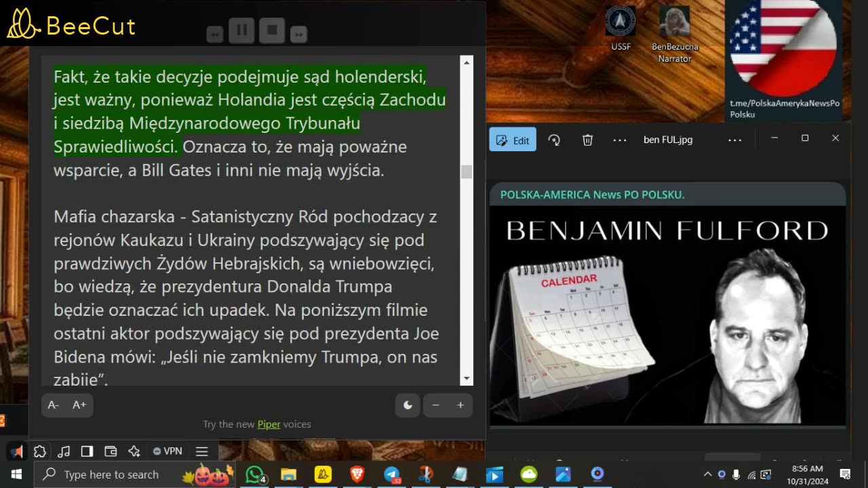The image size is (868, 488).
Task: Open Brave browser from the taskbar
Action: click(x=357, y=474)
